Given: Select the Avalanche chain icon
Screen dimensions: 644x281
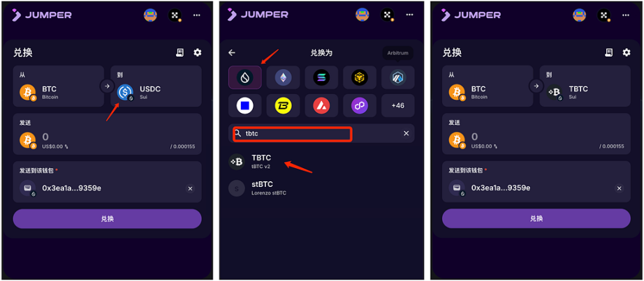Looking at the screenshot, I should coord(321,105).
